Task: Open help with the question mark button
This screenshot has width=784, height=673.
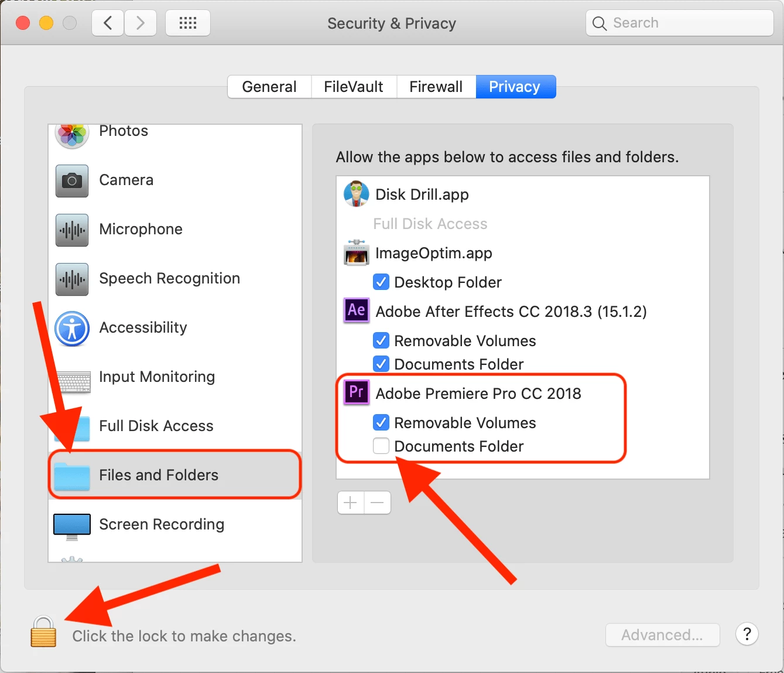Action: pos(747,634)
